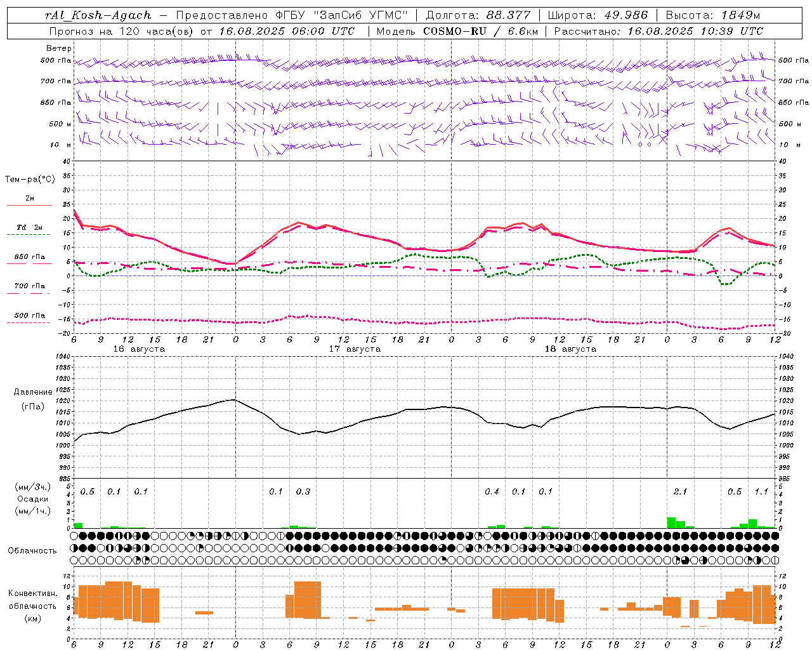Image resolution: width=812 pixels, height=650 pixels.
Task: Click the '(мм/3ч.)' precipitation unit label
Action: coord(33,487)
